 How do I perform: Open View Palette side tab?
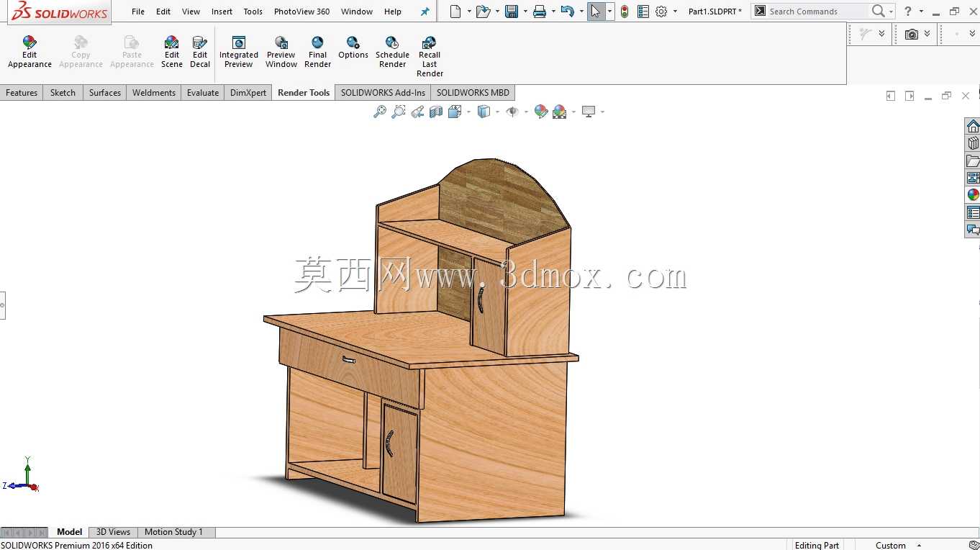(x=973, y=178)
